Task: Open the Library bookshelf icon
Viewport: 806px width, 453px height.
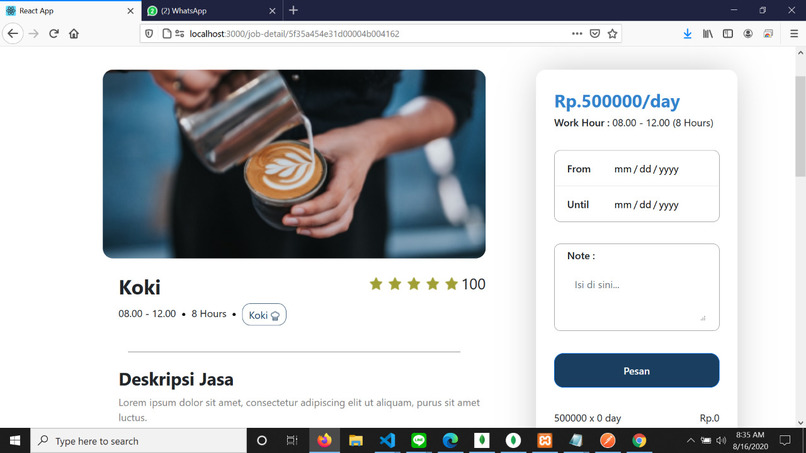Action: 708,34
